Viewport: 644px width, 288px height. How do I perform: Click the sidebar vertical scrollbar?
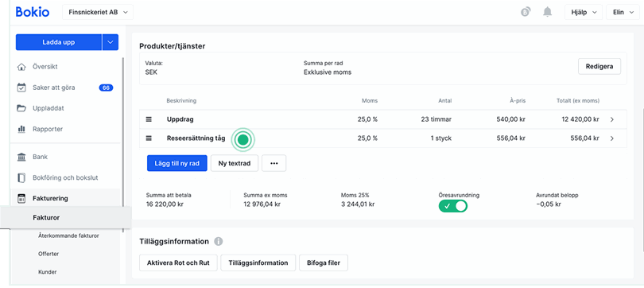(122, 145)
